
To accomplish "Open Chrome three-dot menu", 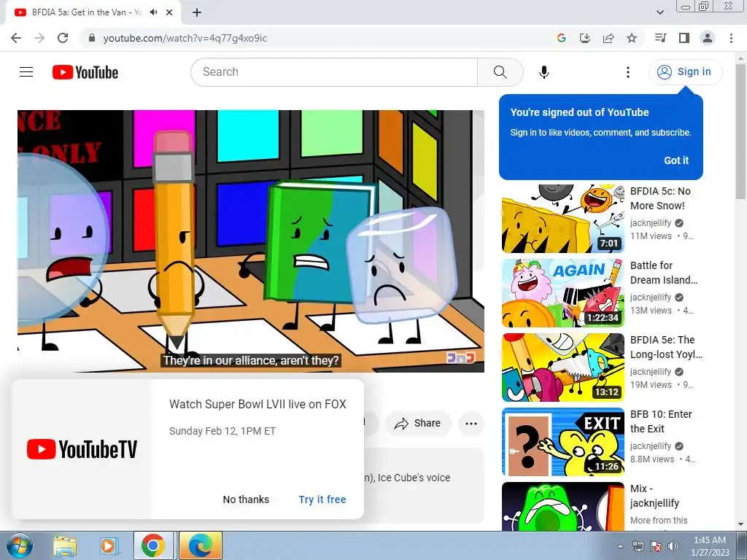I will point(731,38).
